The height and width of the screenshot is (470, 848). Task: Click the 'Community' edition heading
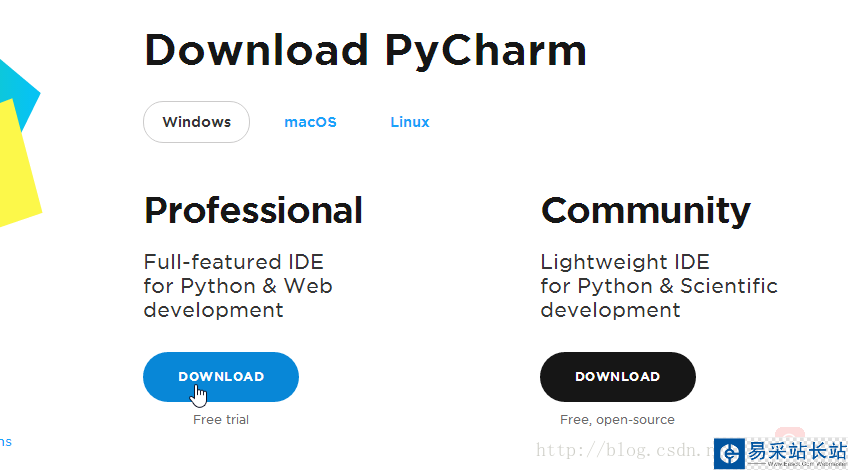coord(646,212)
